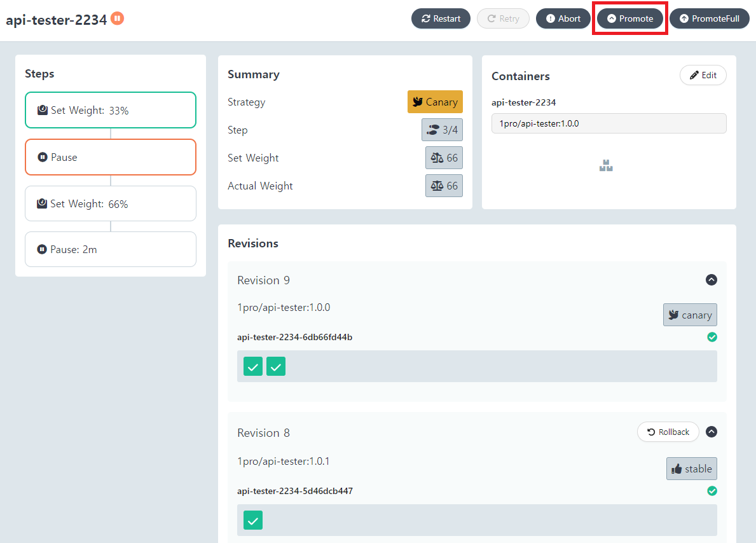756x543 pixels.
Task: Click the scale icon in Set Weight: 33%
Action: [x=43, y=110]
